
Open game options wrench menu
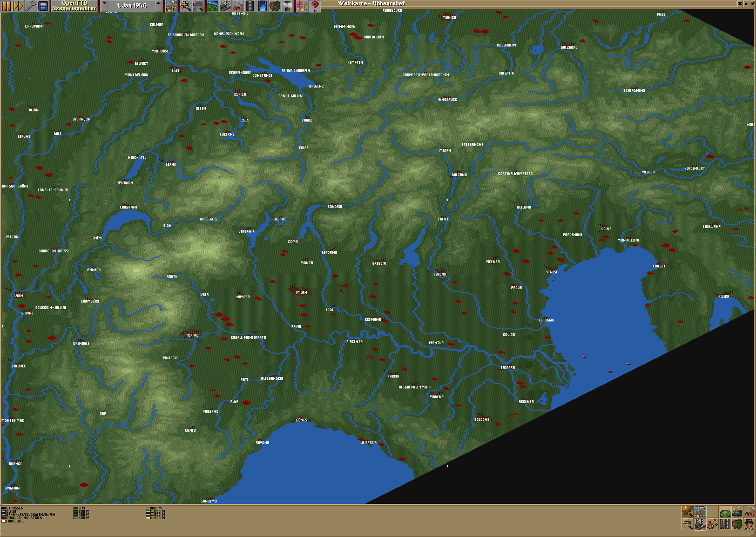31,6
